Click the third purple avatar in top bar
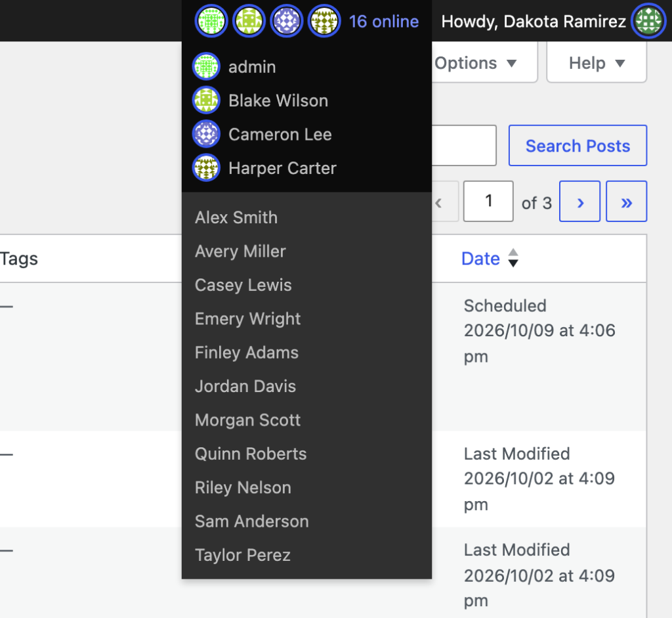This screenshot has height=618, width=672. tap(286, 21)
